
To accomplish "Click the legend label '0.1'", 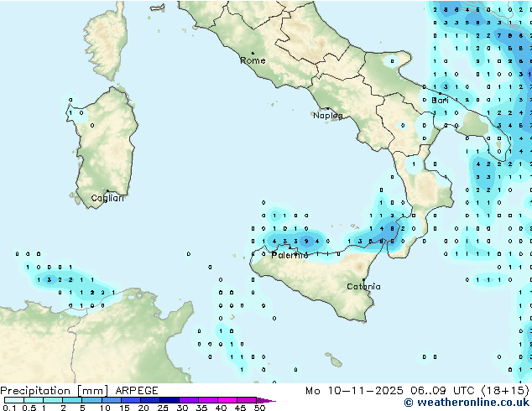I will pyautogui.click(x=9, y=408).
